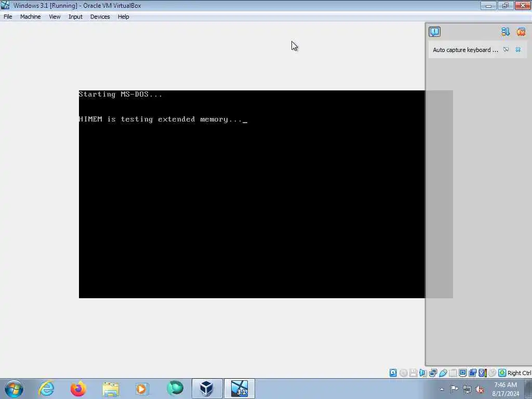Stop showing the Auto capture keyboard message

pyautogui.click(x=506, y=50)
